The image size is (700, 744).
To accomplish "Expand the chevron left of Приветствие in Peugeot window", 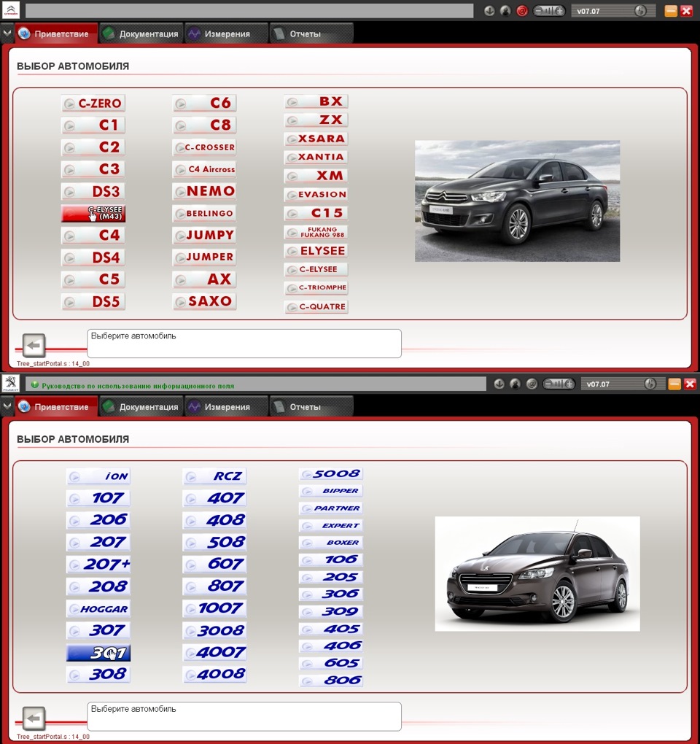I will tap(7, 406).
